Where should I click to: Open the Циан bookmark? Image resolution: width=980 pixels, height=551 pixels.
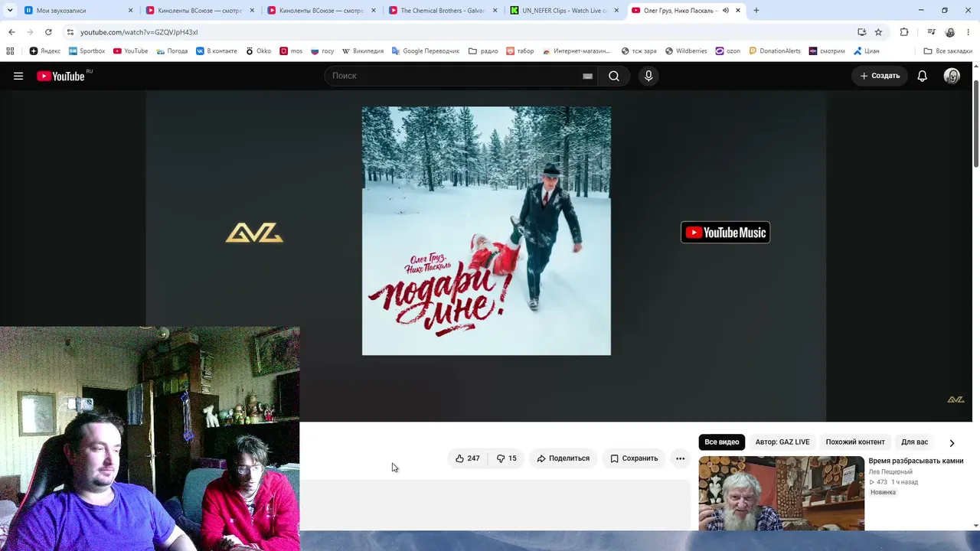pyautogui.click(x=866, y=51)
